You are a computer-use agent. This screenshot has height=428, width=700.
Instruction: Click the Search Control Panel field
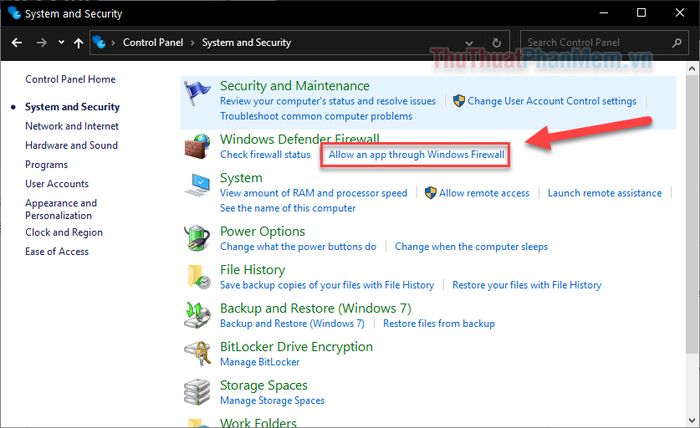coord(604,42)
